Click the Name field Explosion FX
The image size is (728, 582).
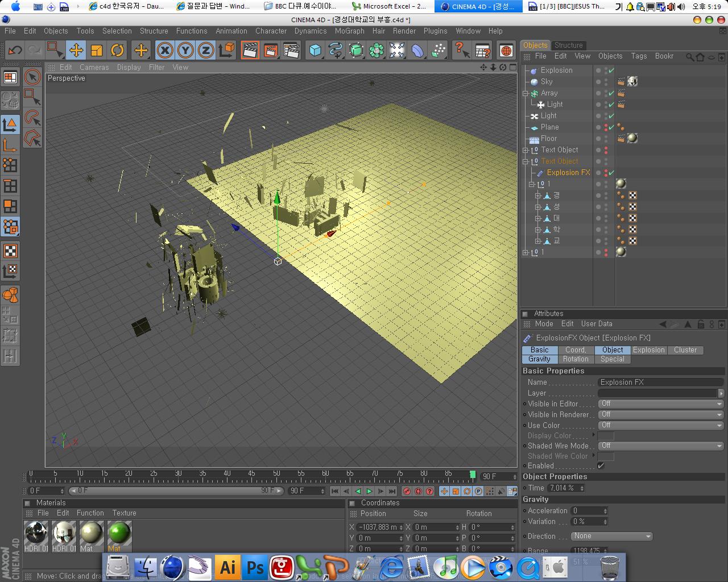(x=661, y=383)
